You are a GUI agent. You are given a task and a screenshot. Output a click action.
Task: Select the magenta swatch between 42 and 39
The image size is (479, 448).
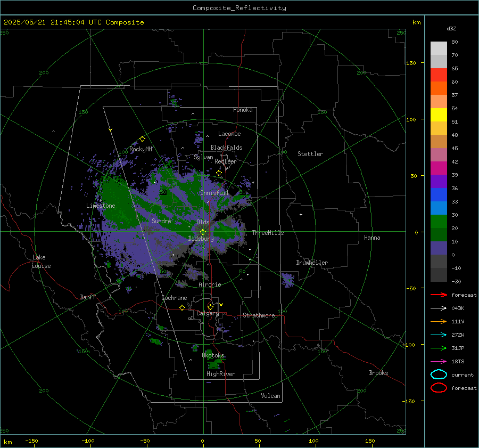(439, 168)
